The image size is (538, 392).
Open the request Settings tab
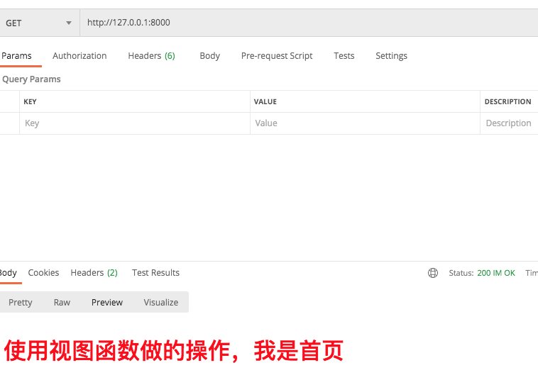(x=391, y=56)
